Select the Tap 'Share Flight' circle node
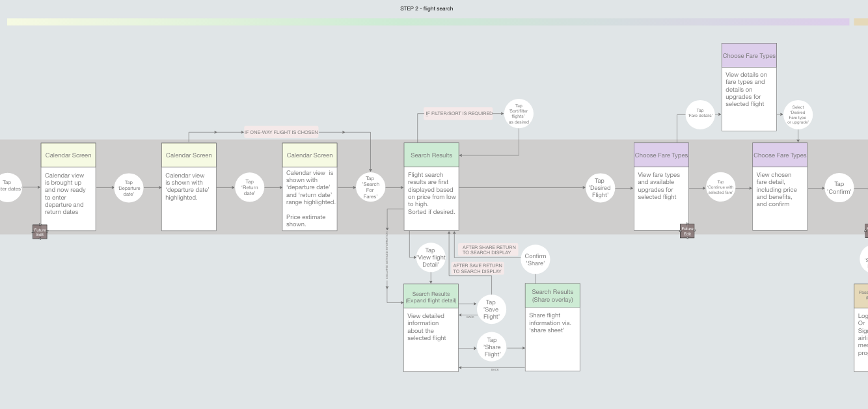The image size is (868, 409). [492, 347]
